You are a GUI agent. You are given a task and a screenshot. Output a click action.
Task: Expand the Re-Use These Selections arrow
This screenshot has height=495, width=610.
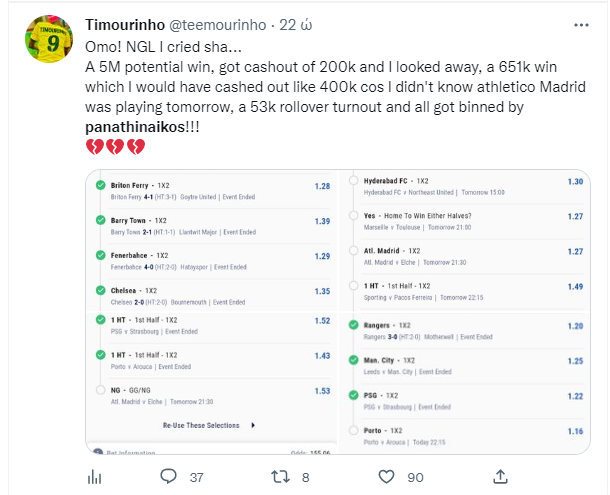(x=253, y=425)
